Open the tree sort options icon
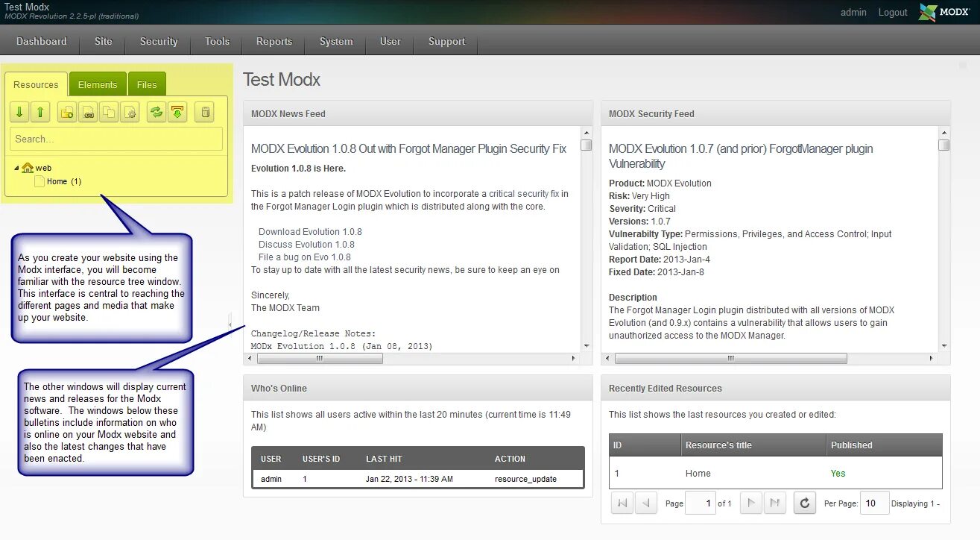This screenshot has height=540, width=980. click(177, 112)
